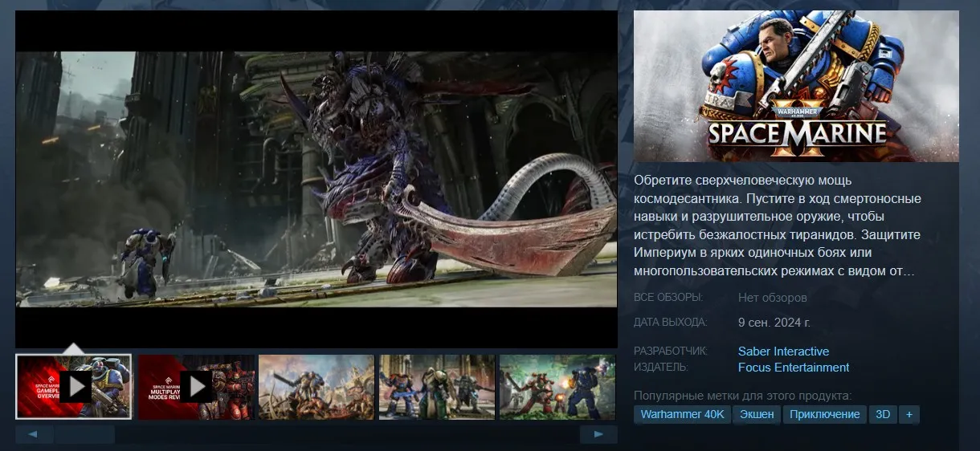This screenshot has width=980, height=451.
Task: Click the РАЗРАБОТЧИК label
Action: (671, 351)
